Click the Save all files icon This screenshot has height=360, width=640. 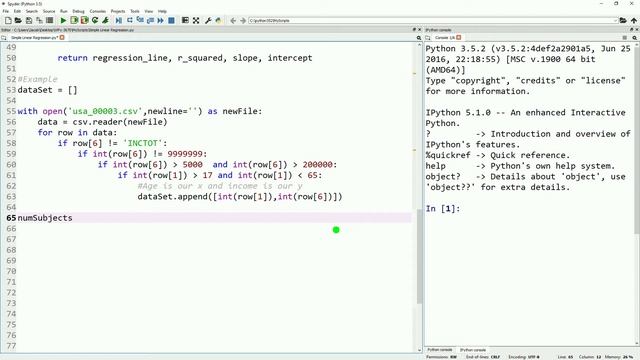pos(39,20)
